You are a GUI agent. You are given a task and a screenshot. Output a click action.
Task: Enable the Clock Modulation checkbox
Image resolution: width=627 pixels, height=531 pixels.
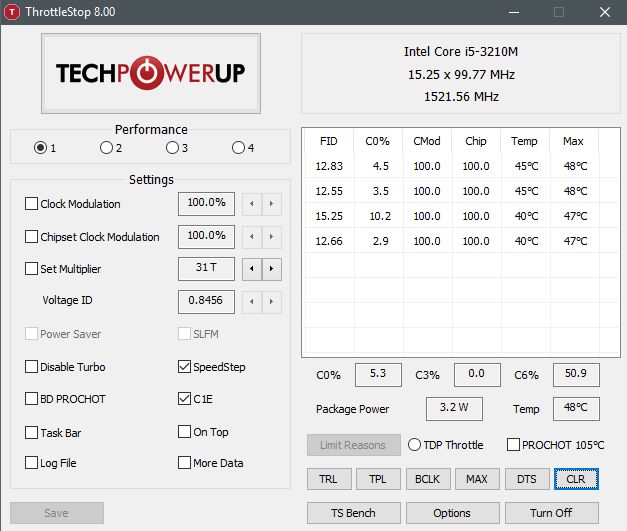coord(31,204)
